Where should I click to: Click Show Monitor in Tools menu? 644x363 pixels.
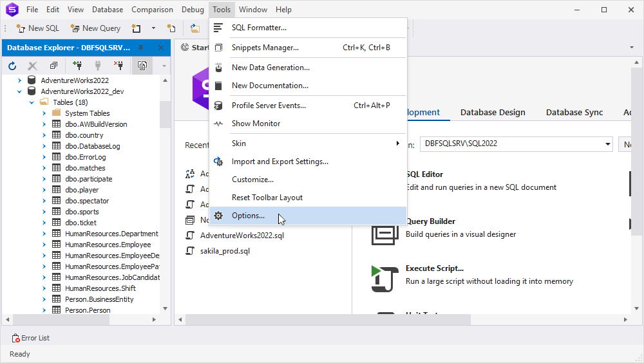(308, 124)
